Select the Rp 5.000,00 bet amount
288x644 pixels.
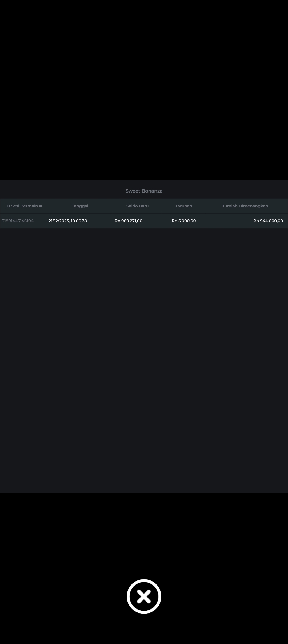click(x=183, y=221)
